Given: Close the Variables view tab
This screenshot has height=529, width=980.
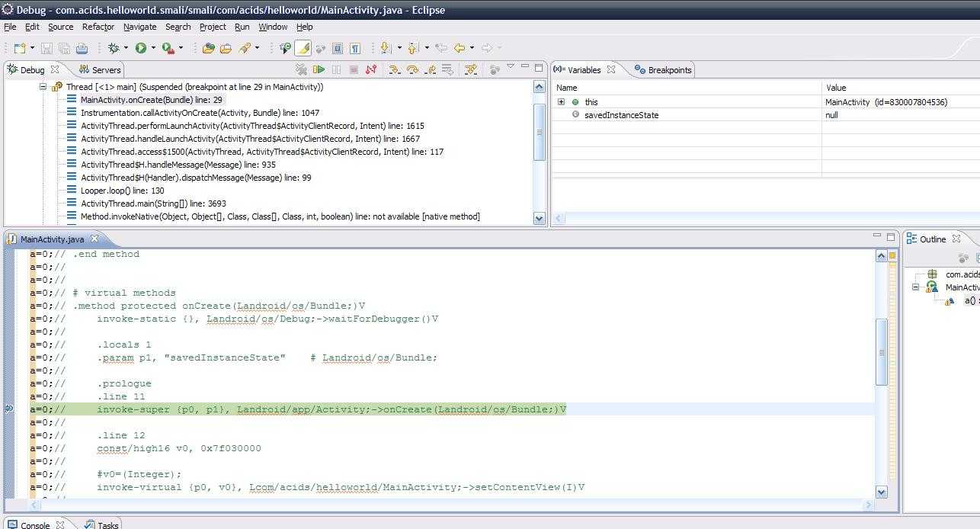Looking at the screenshot, I should [611, 69].
